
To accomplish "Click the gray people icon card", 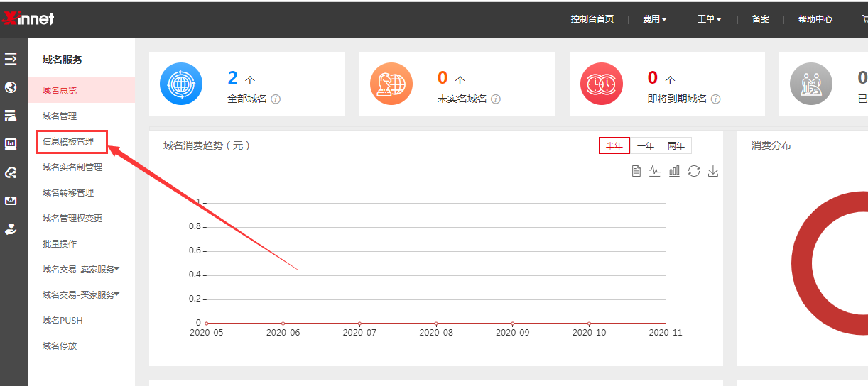I will pyautogui.click(x=811, y=84).
